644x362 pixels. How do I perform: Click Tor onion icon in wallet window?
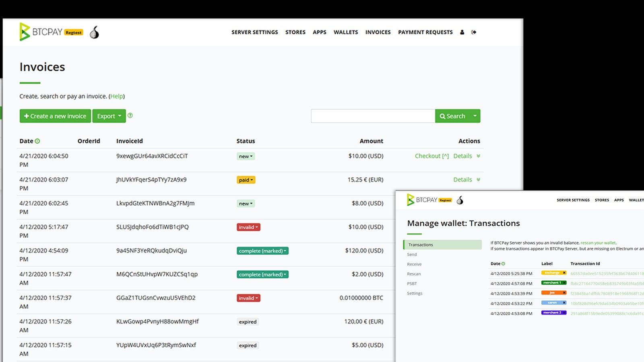(x=460, y=200)
